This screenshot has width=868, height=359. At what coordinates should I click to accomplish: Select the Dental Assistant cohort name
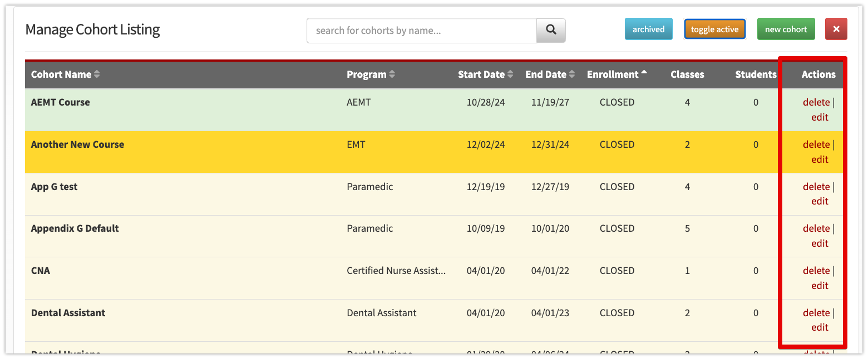pyautogui.click(x=68, y=313)
